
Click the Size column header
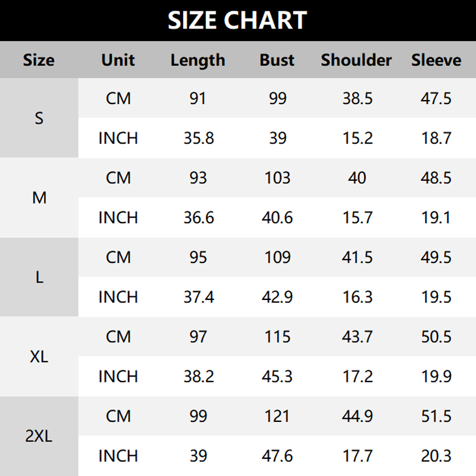point(39,60)
